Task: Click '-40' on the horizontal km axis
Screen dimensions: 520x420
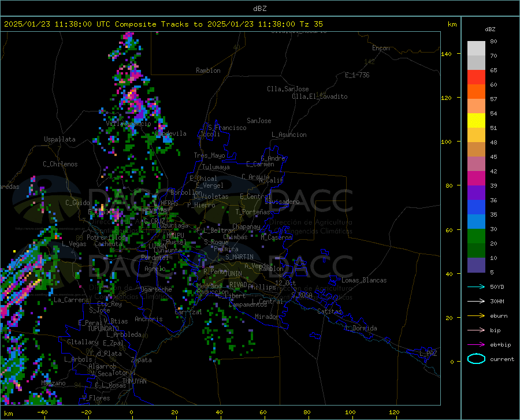Action: [42, 412]
